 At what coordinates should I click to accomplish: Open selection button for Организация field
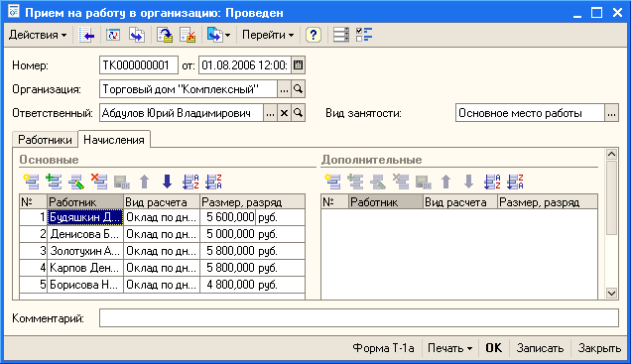pos(284,89)
